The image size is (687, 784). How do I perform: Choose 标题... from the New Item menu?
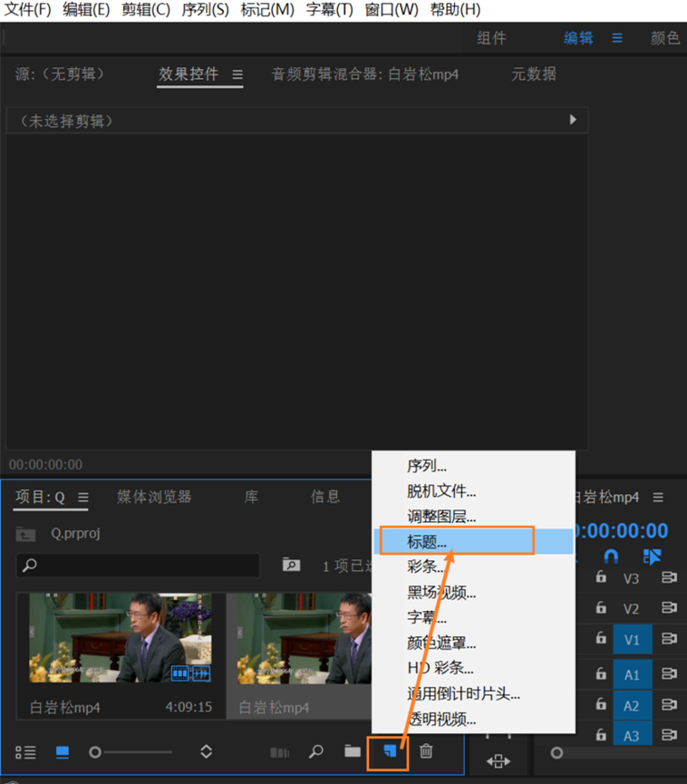pos(457,541)
